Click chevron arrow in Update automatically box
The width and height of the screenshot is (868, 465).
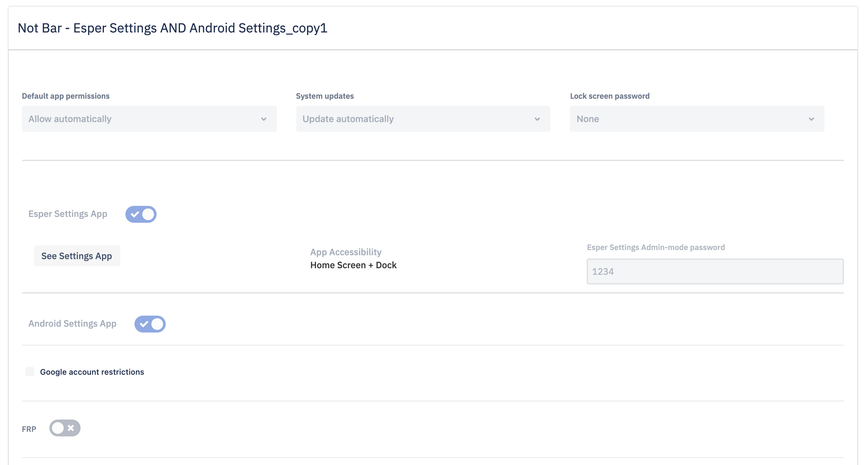(537, 119)
